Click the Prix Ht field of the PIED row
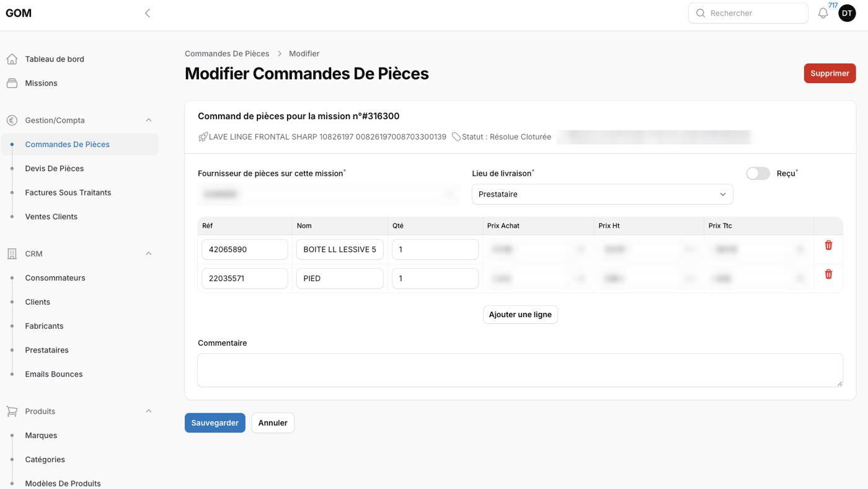This screenshot has height=489, width=868. (x=649, y=279)
